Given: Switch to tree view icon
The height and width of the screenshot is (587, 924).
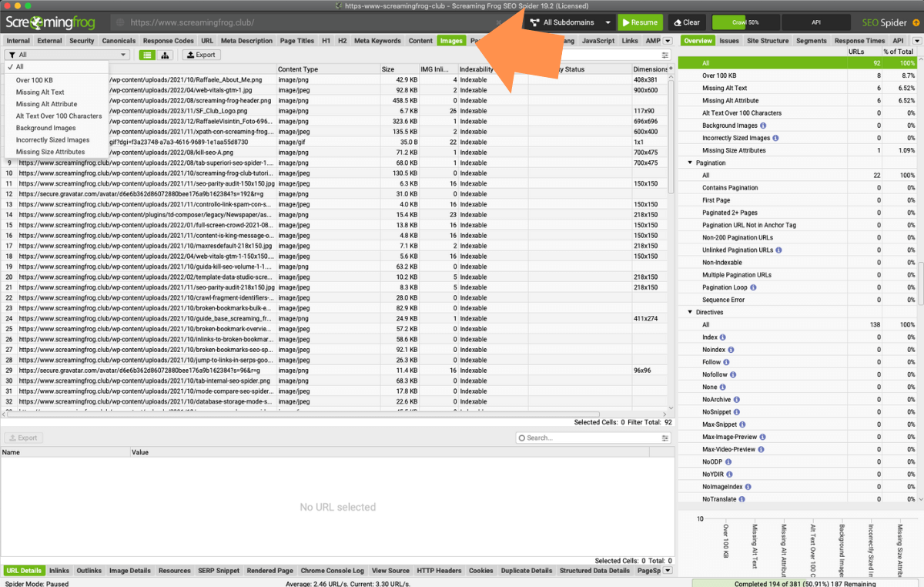Looking at the screenshot, I should [x=165, y=55].
